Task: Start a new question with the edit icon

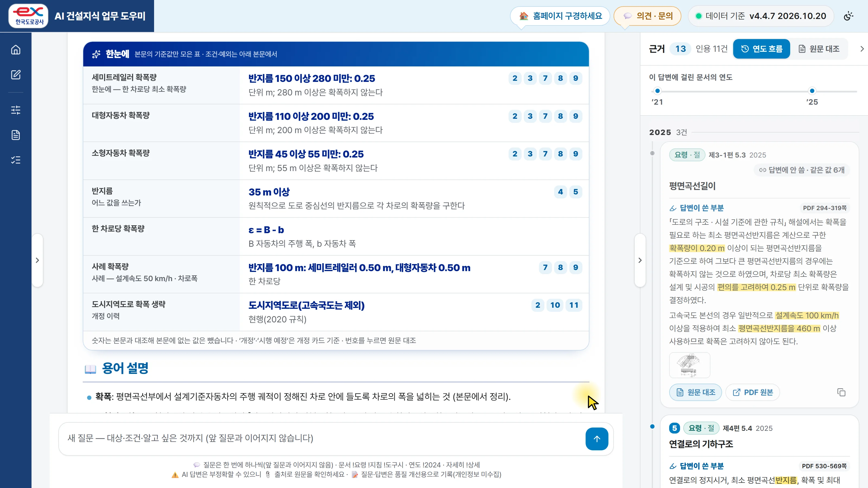Action: point(15,75)
